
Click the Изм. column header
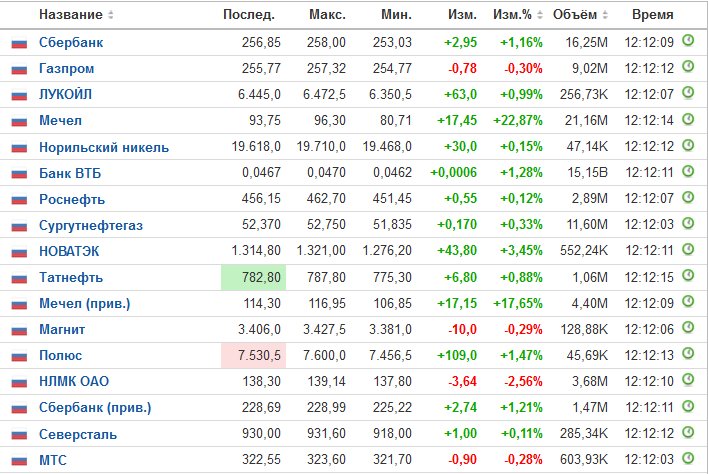pos(462,14)
